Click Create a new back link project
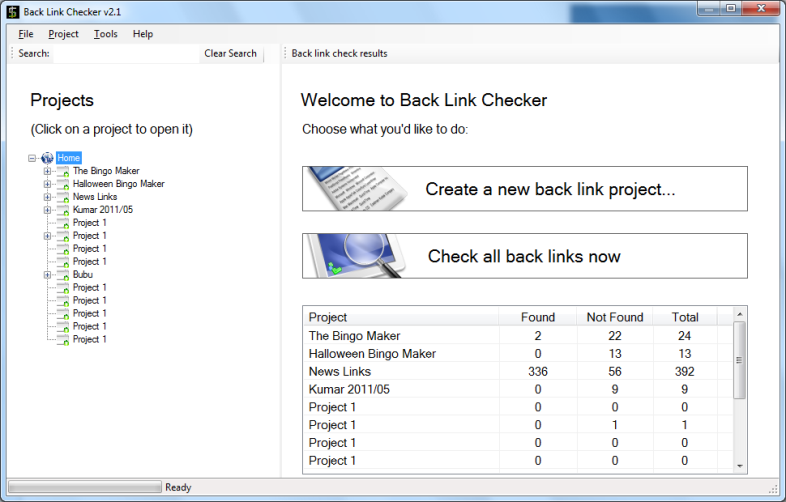 [525, 189]
